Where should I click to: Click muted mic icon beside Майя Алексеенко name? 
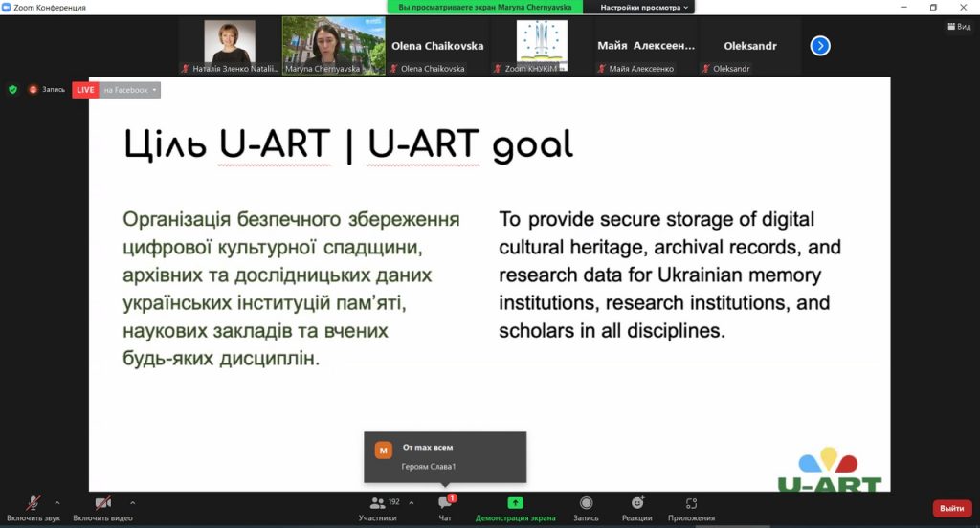(x=601, y=69)
